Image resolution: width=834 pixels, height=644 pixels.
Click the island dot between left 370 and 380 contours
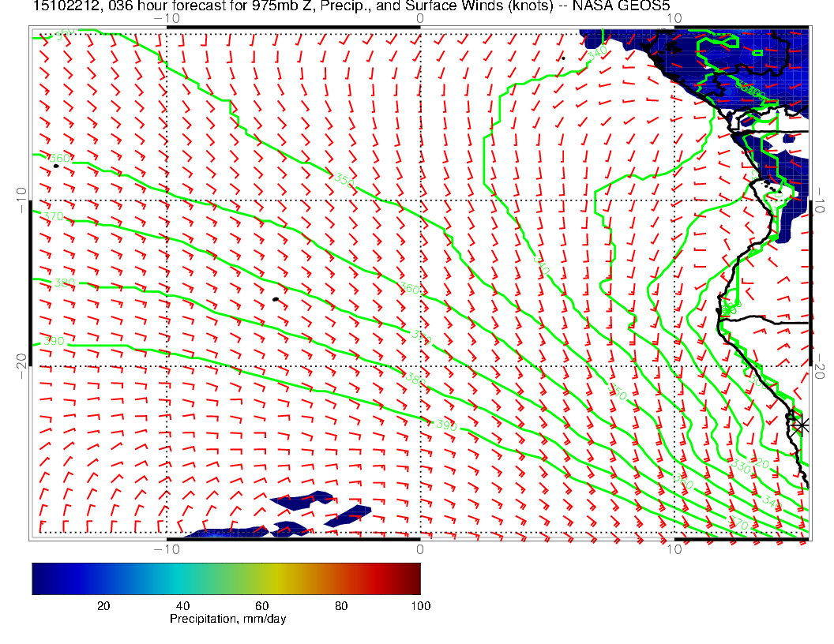point(276,300)
